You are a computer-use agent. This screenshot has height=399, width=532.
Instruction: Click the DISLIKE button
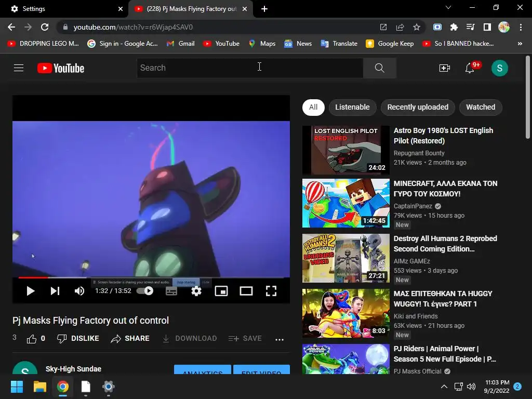coord(78,338)
